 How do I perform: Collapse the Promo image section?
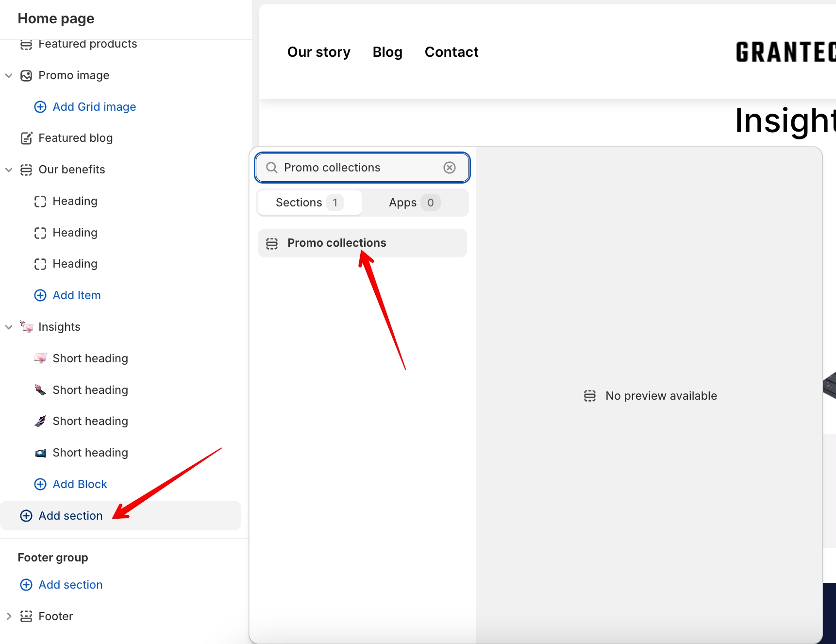tap(9, 76)
